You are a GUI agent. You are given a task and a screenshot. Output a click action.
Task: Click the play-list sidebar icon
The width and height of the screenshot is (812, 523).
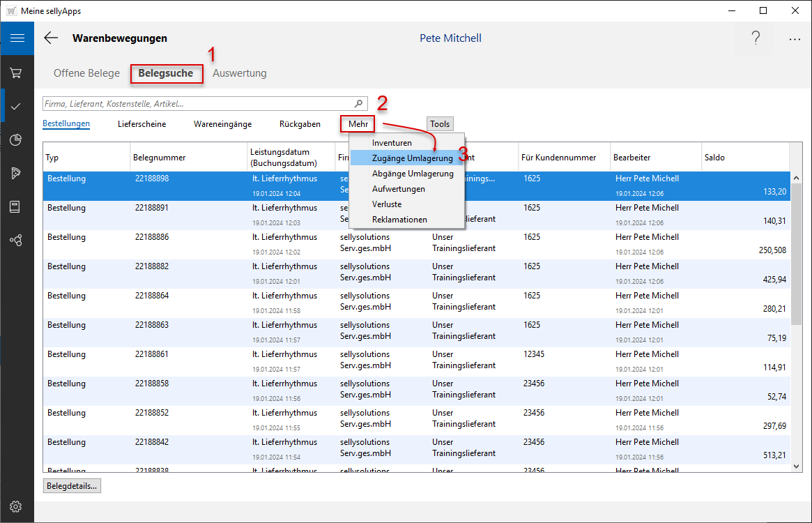tap(16, 173)
